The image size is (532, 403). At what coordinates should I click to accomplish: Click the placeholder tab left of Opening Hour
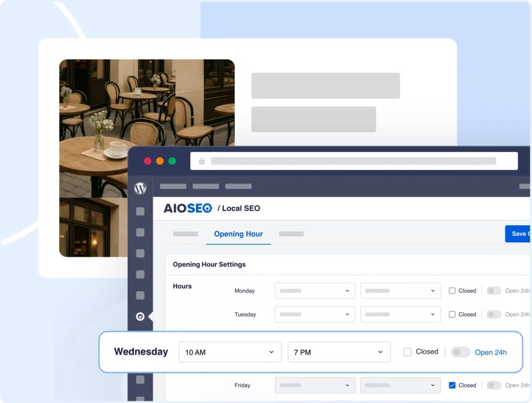point(185,234)
